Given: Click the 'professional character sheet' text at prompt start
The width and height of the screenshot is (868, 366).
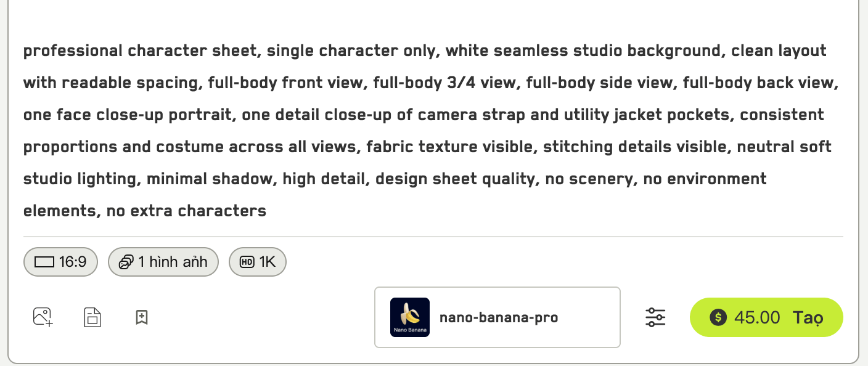Looking at the screenshot, I should pyautogui.click(x=140, y=51).
